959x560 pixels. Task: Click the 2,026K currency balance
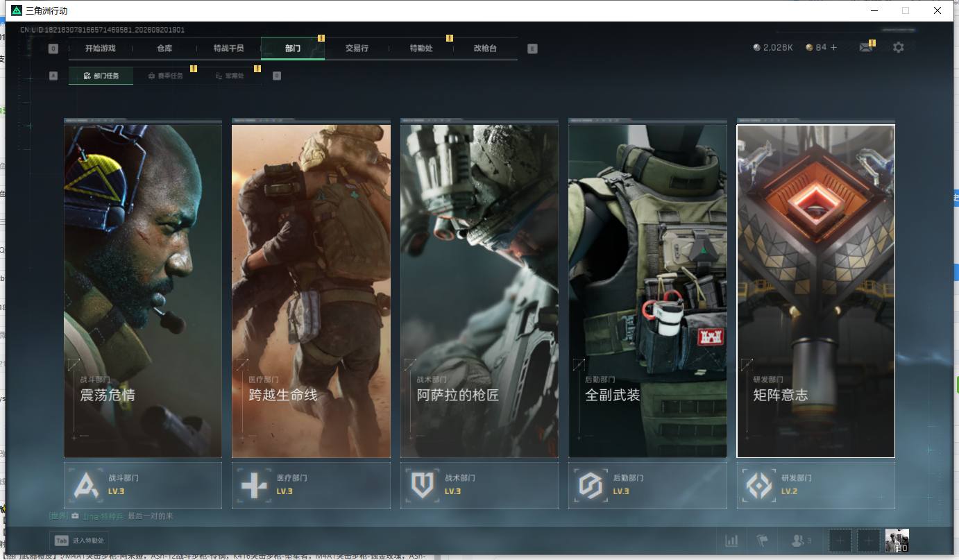773,48
